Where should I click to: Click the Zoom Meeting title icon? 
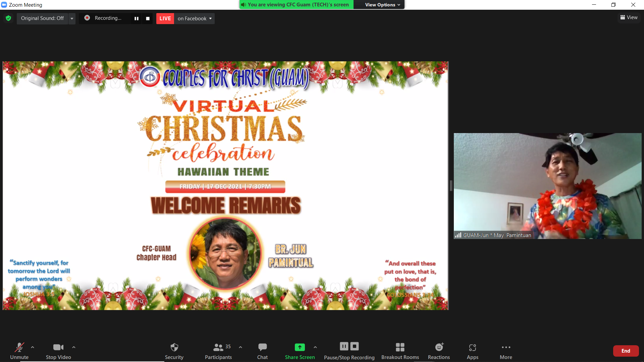point(4,5)
